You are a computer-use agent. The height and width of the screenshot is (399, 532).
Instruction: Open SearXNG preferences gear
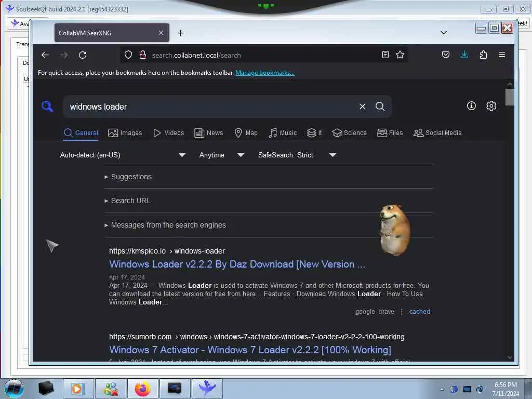coord(491,106)
